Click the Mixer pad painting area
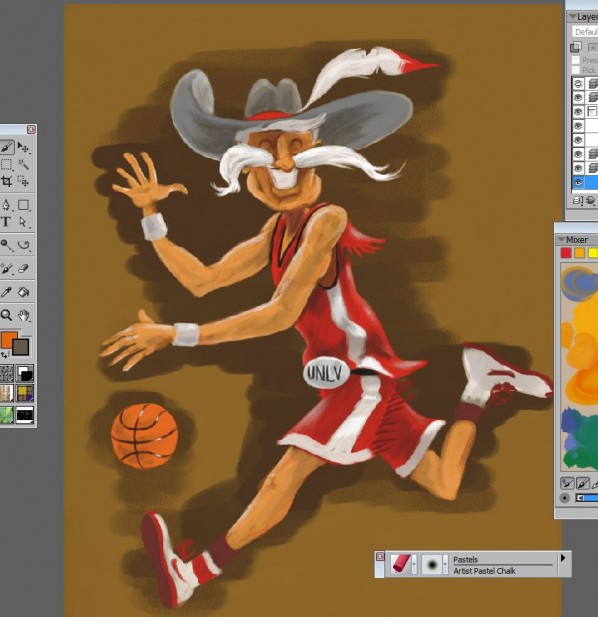The image size is (598, 617). tap(579, 367)
